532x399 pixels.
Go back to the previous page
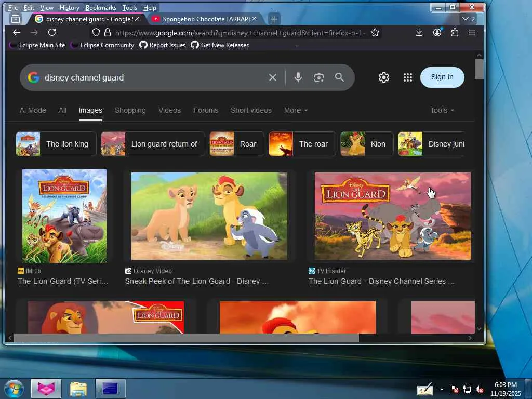click(x=16, y=33)
